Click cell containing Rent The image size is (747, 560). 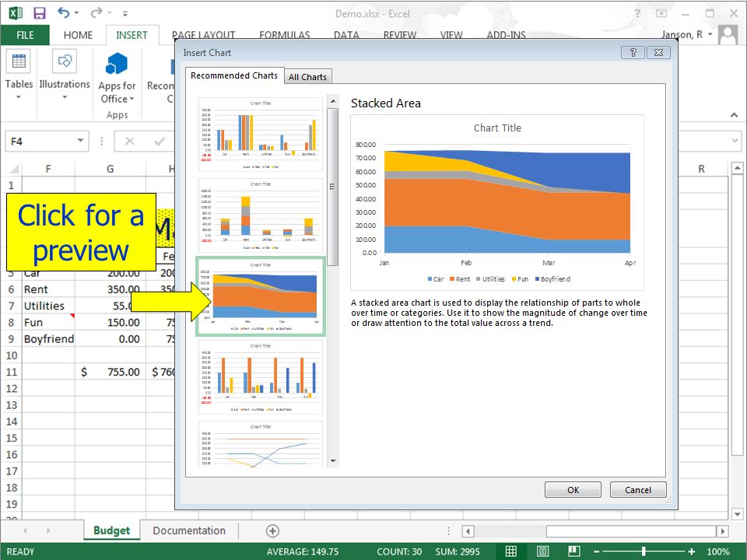48,289
